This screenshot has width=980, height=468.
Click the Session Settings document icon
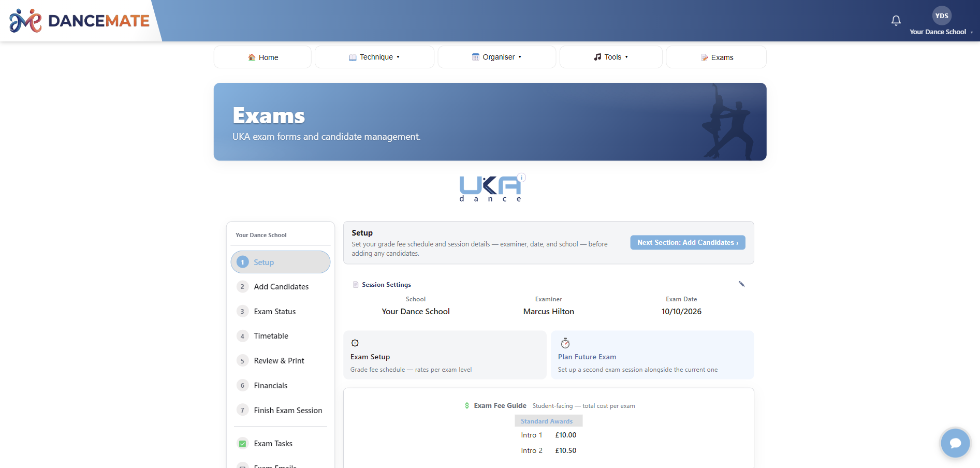[356, 285]
